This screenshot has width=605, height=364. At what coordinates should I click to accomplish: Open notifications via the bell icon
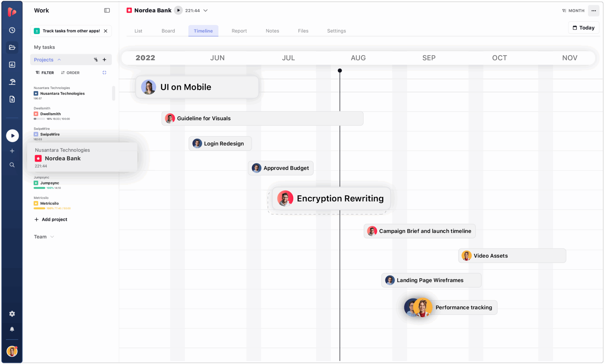[x=12, y=329]
